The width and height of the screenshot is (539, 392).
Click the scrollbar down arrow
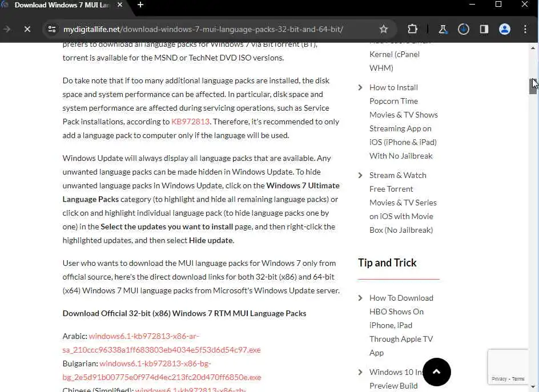click(x=533, y=387)
